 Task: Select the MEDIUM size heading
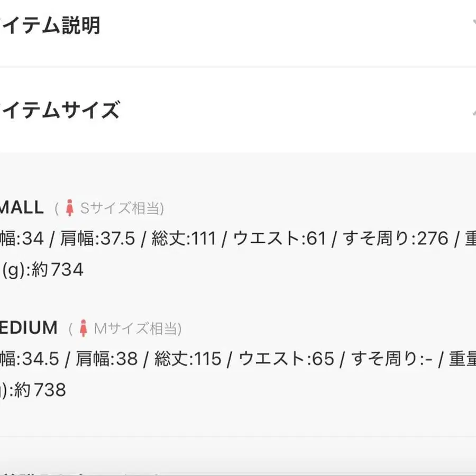[x=29, y=328]
